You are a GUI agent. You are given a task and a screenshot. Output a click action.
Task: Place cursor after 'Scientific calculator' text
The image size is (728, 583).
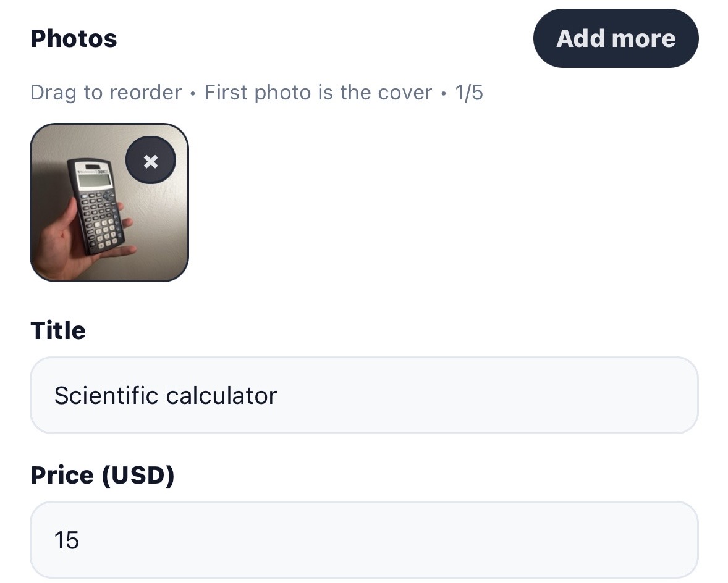coord(278,395)
